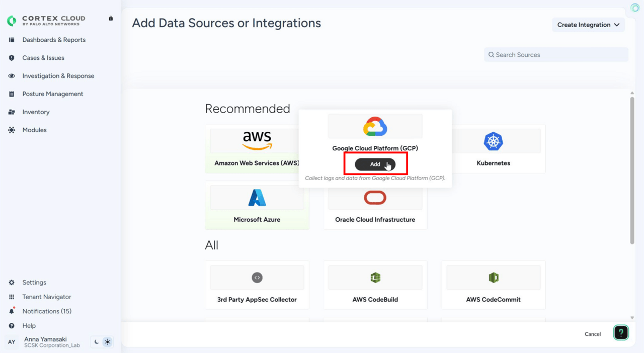The width and height of the screenshot is (644, 353).
Task: Open Settings from the sidebar
Action: pos(34,283)
